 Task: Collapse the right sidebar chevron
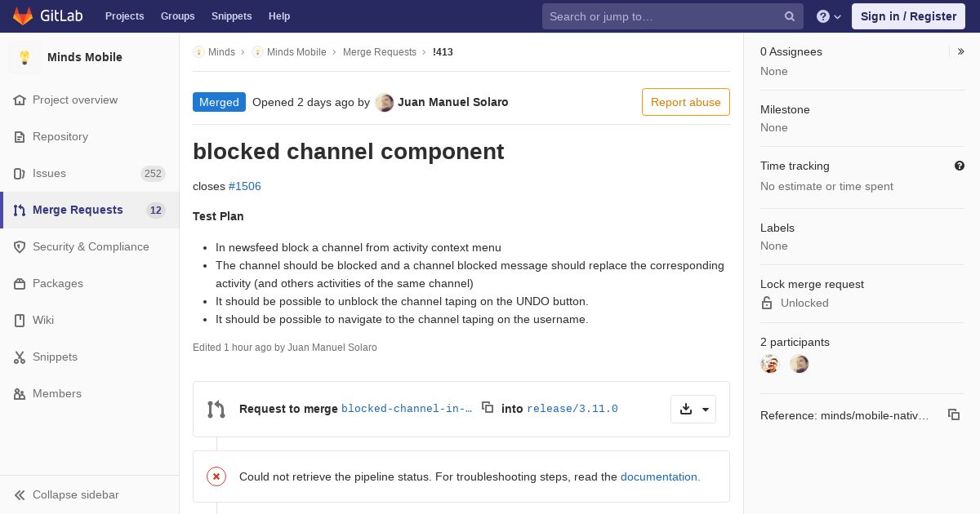tap(960, 51)
